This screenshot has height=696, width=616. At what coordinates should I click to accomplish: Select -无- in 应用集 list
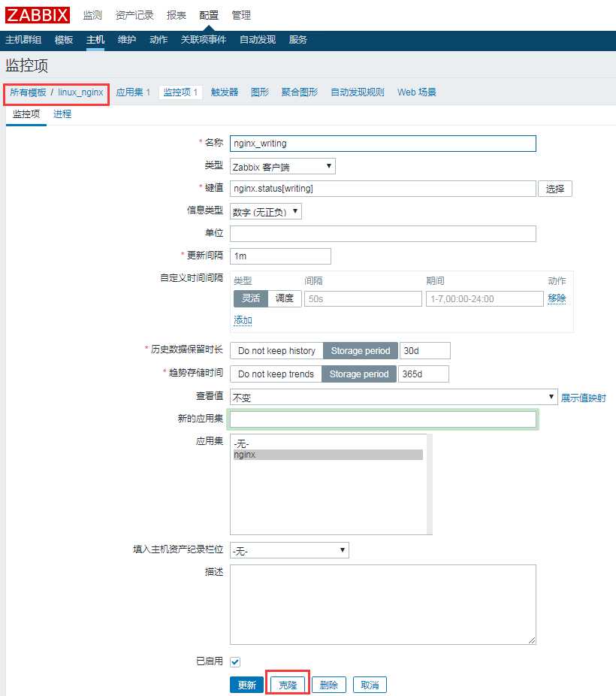[328, 444]
